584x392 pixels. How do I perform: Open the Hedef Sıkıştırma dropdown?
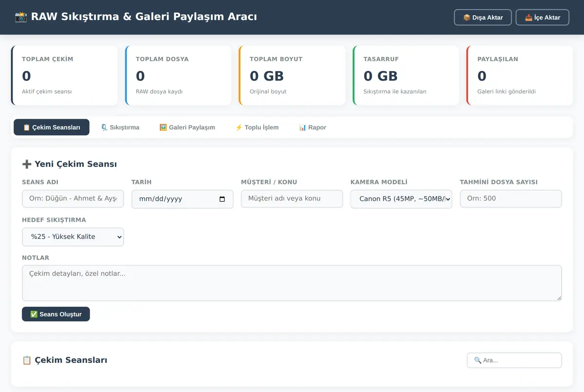pos(73,237)
